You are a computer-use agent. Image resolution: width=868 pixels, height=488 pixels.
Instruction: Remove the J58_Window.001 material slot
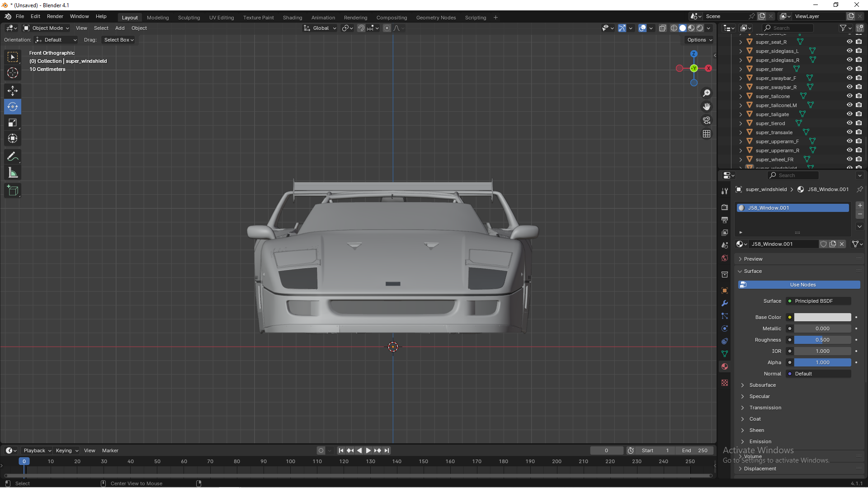(860, 215)
